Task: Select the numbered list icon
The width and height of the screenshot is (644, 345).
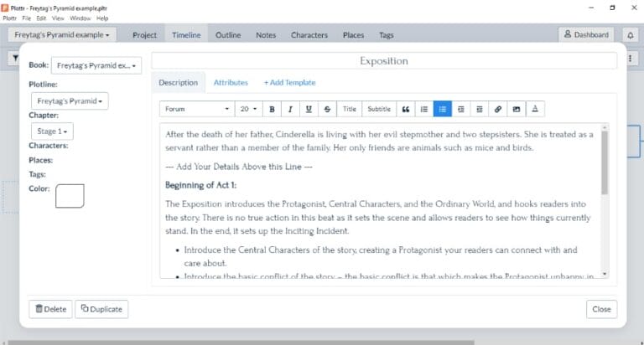Action: [x=424, y=109]
